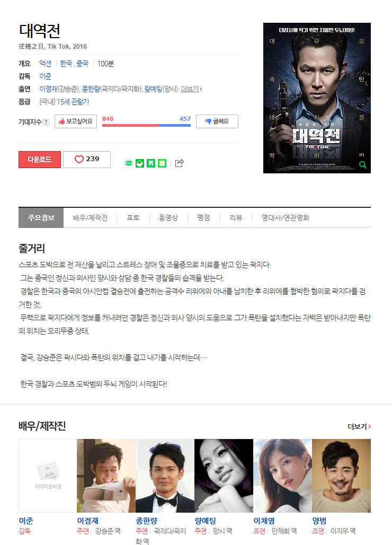
Task: Select the 명대사/연관영화 tab
Action: pyautogui.click(x=286, y=218)
